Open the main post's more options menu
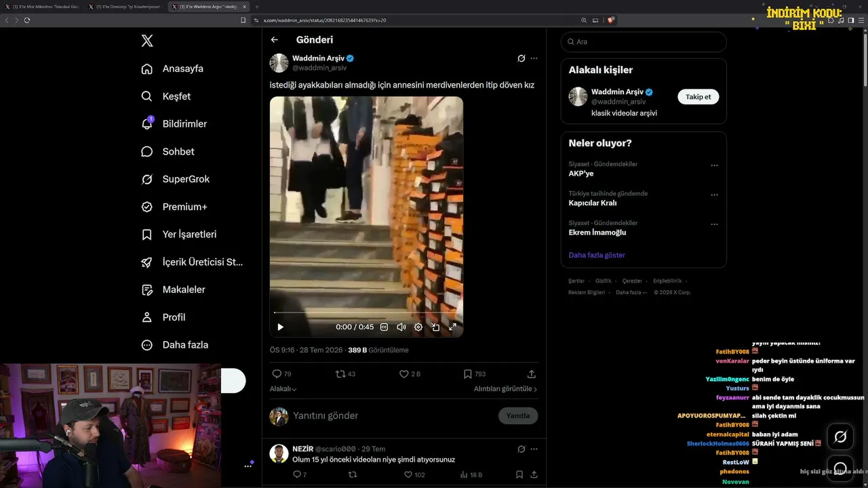868x488 pixels. [534, 58]
